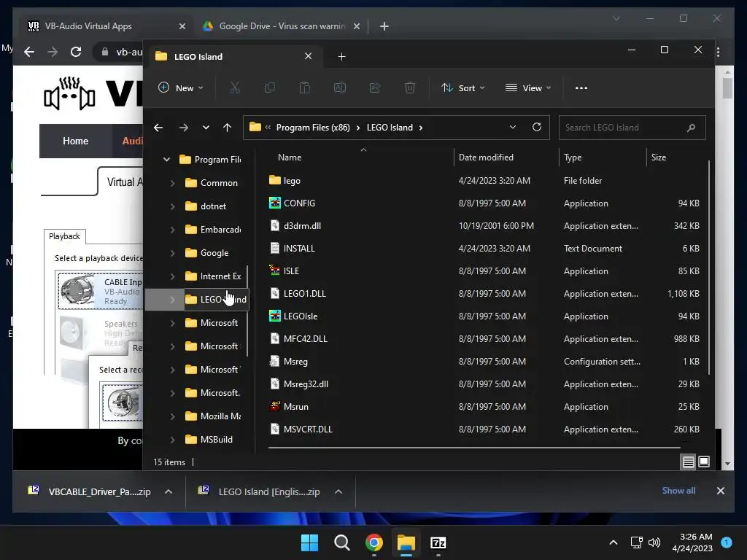Open VBCABLE_Driver zip download options arrow
747x560 pixels.
click(169, 492)
